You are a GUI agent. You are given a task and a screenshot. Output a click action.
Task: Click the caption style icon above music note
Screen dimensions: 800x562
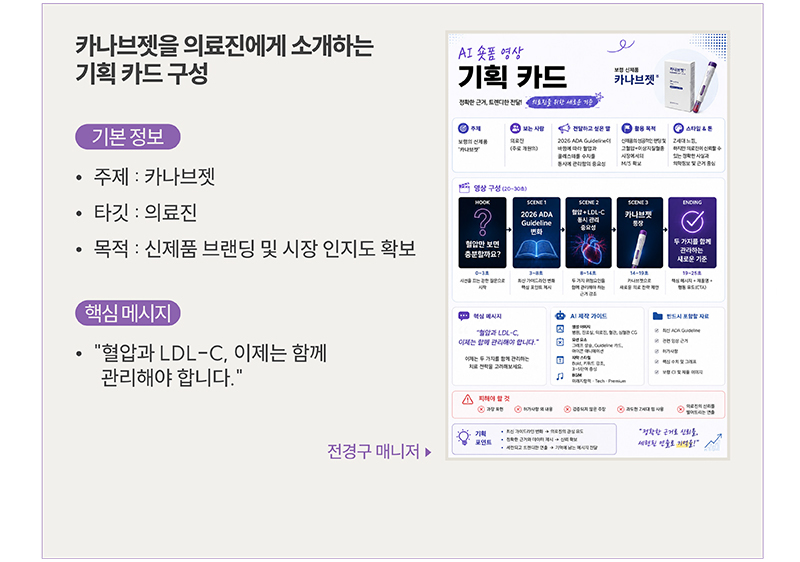tap(560, 360)
